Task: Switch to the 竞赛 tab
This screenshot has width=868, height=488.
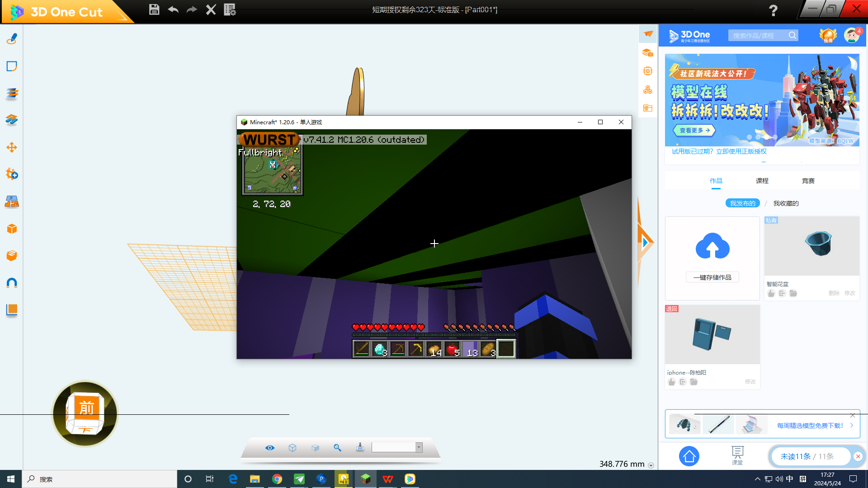Action: 808,181
